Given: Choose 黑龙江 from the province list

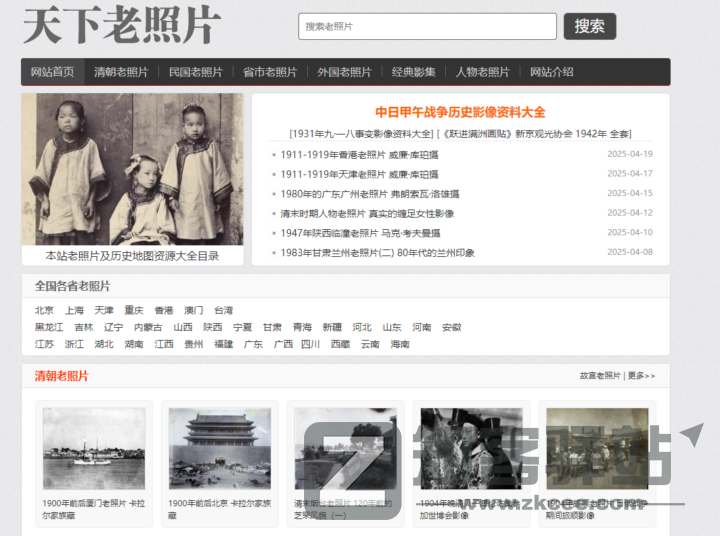Looking at the screenshot, I should pos(49,327).
